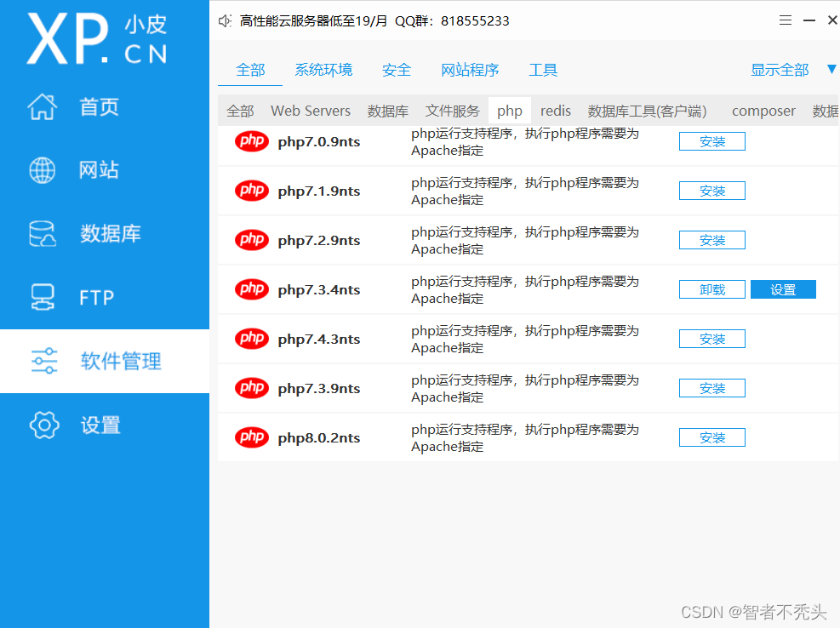840x628 pixels.
Task: Select the 全部 sub-filter tab
Action: point(240,111)
